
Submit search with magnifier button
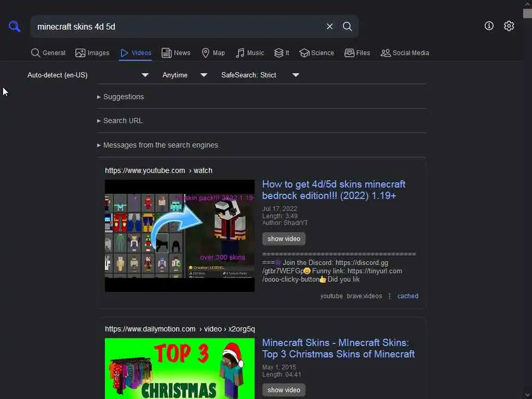tap(347, 26)
